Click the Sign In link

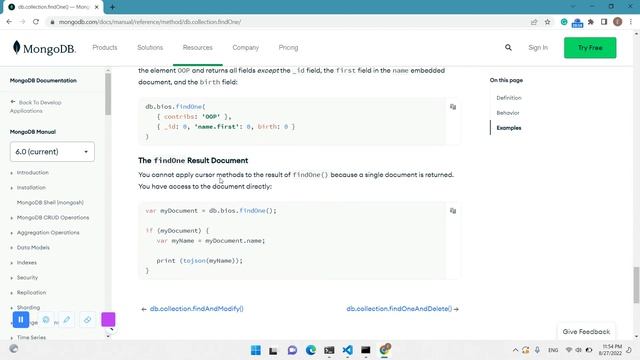538,48
